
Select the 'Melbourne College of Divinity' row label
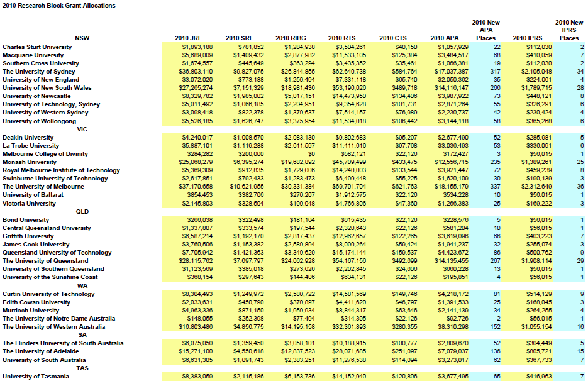tap(45, 154)
